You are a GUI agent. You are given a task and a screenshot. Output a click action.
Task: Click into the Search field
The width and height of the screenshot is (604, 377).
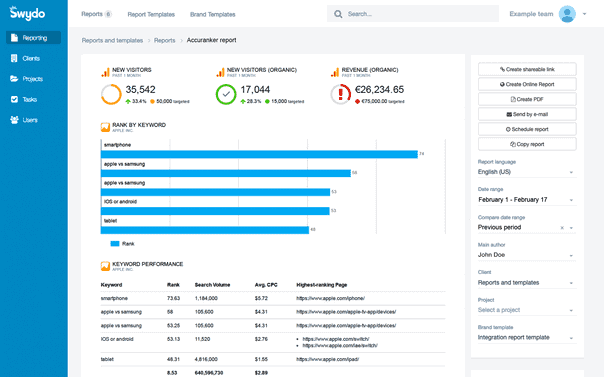coord(413,14)
